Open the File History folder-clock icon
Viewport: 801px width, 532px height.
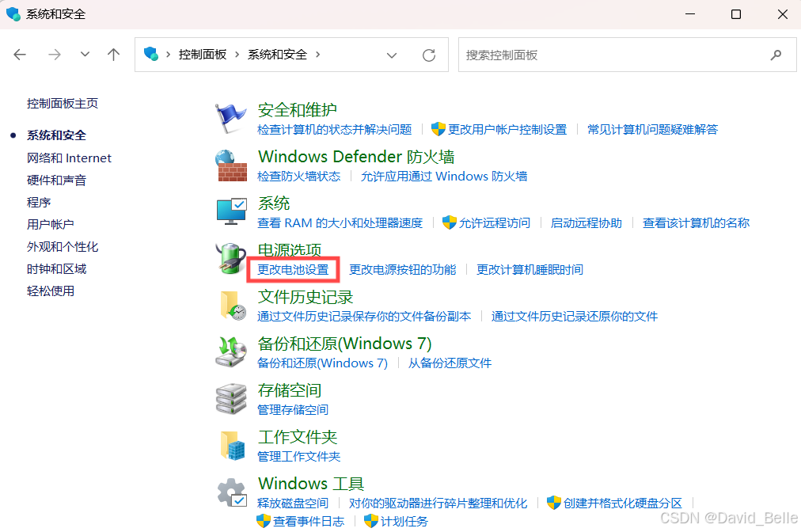tap(233, 306)
